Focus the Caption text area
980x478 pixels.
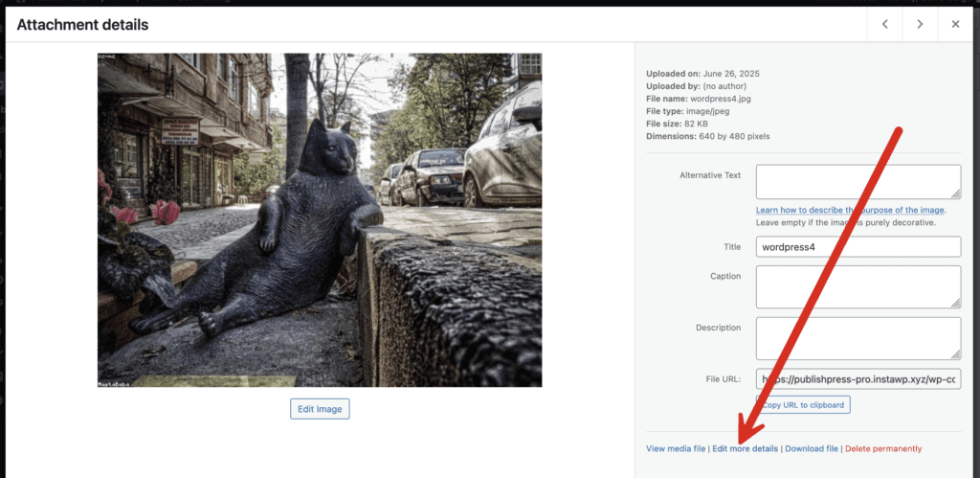[858, 287]
